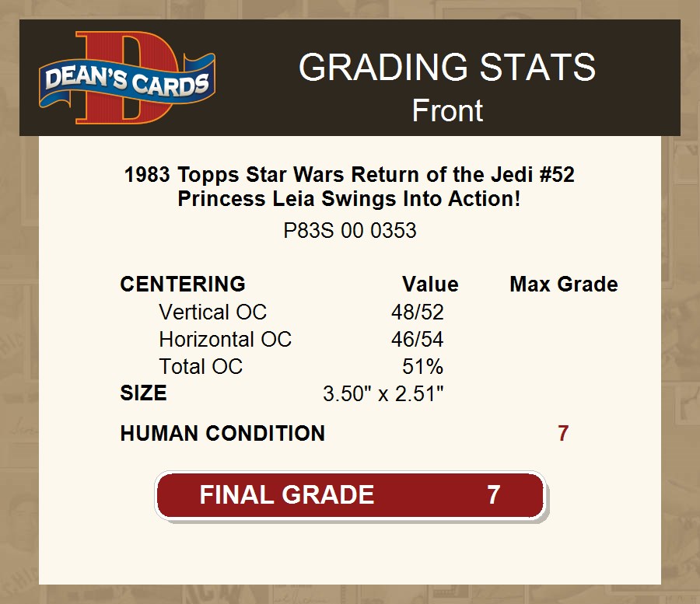
Task: Click the 51% total OC value
Action: 423,366
